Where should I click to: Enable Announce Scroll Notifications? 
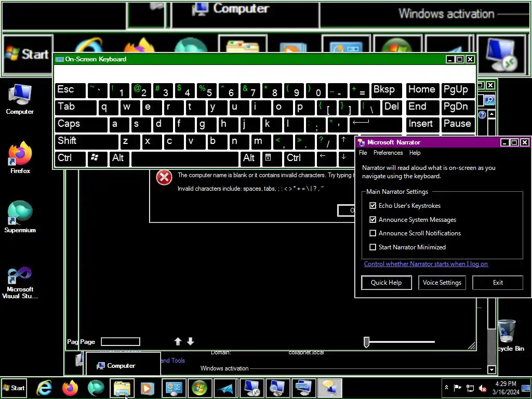click(373, 233)
